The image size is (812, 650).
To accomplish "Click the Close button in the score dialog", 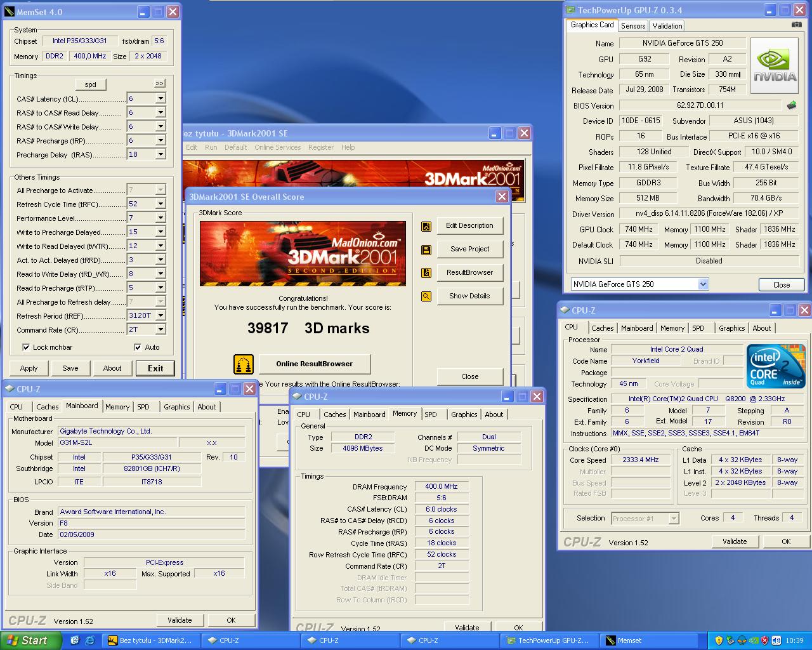I will click(469, 376).
